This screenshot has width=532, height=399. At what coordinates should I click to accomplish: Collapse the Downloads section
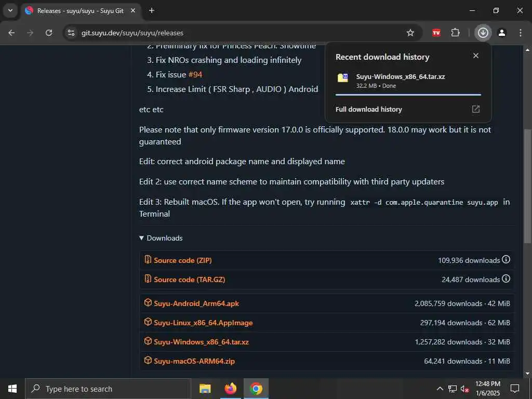pos(161,238)
